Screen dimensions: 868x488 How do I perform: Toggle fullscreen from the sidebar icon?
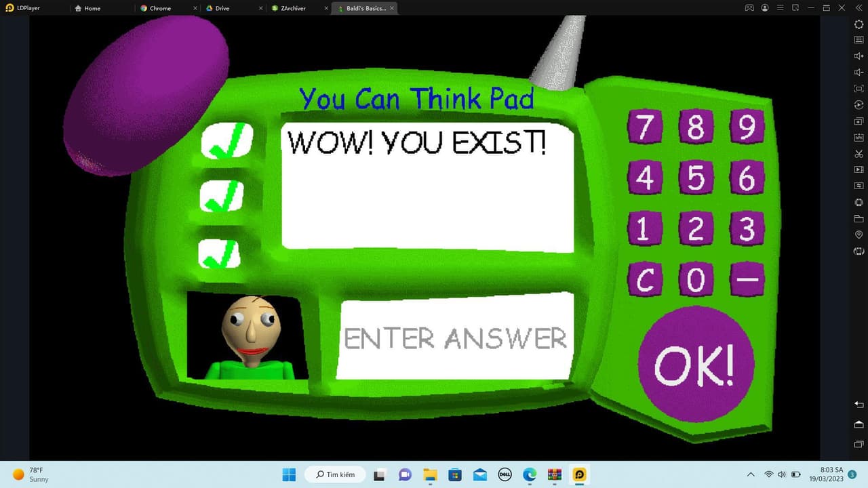(x=859, y=89)
